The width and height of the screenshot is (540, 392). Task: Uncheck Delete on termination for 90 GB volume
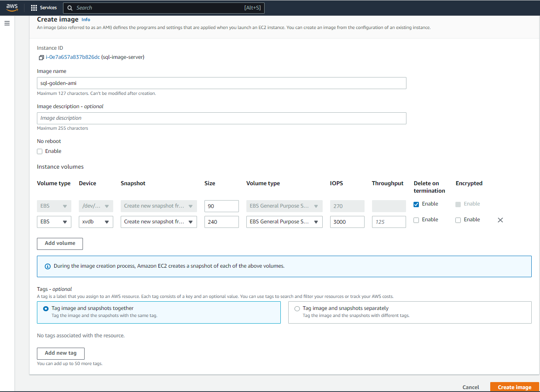416,204
